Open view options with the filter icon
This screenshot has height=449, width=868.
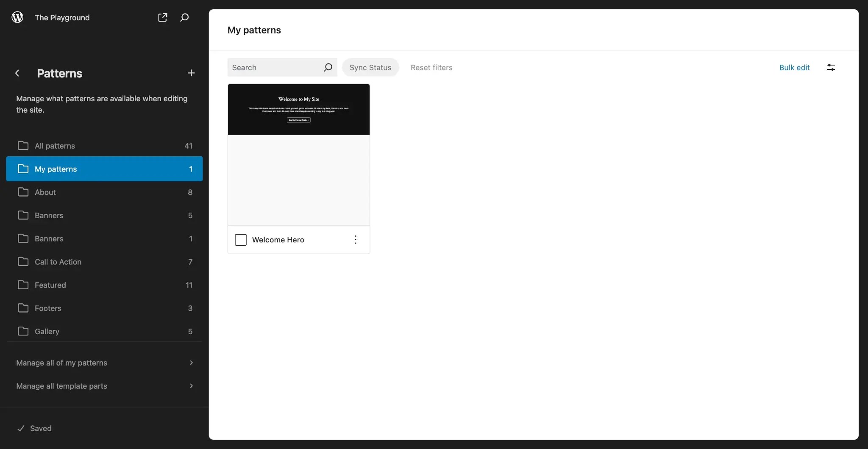coord(830,67)
